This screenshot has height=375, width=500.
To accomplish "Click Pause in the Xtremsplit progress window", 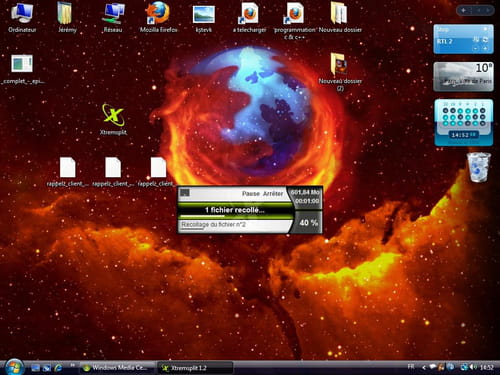I will coord(251,194).
